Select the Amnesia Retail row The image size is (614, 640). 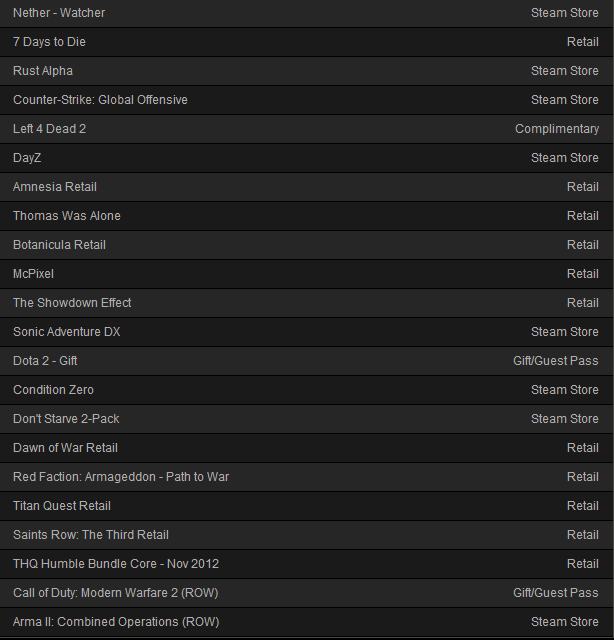point(55,187)
